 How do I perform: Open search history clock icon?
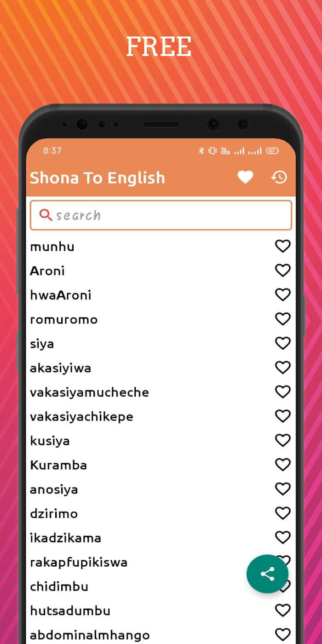coord(279,177)
